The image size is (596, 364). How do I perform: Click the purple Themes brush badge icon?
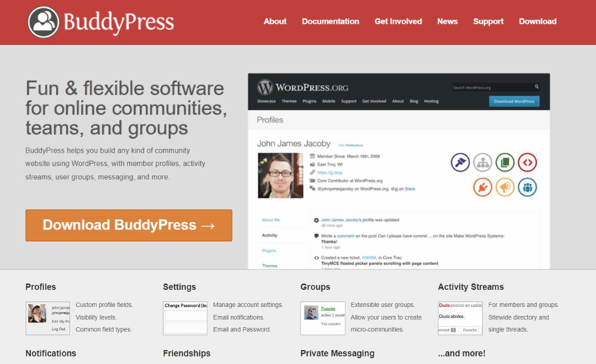point(460,162)
